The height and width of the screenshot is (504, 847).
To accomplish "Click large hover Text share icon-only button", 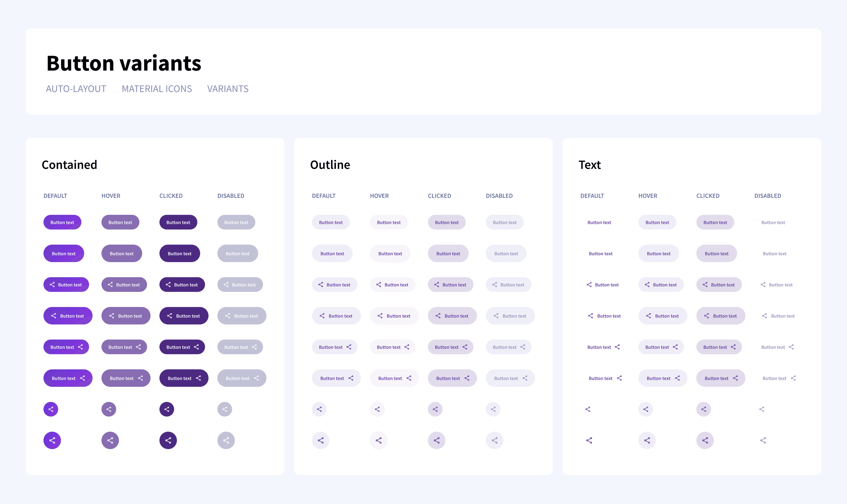I will pyautogui.click(x=647, y=441).
